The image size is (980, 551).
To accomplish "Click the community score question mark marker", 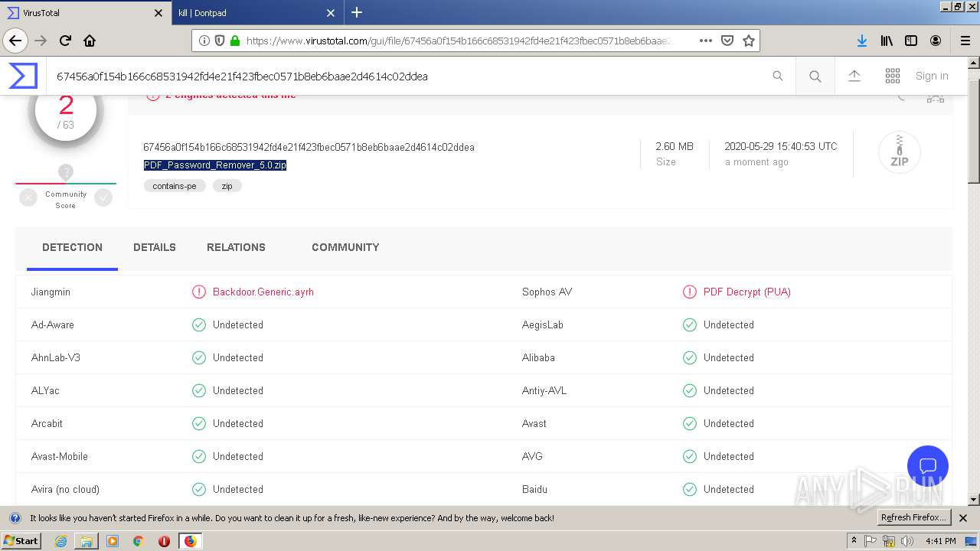I will [66, 172].
